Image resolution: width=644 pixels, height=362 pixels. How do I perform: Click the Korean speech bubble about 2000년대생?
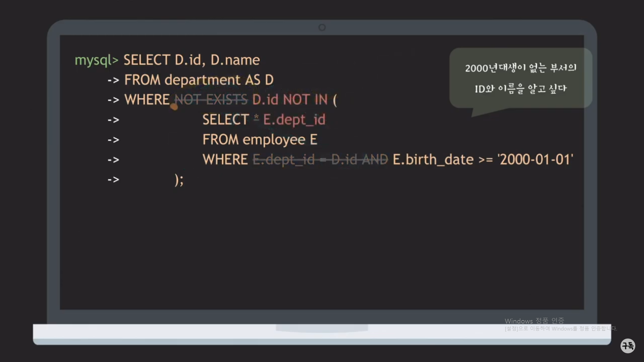pos(520,78)
